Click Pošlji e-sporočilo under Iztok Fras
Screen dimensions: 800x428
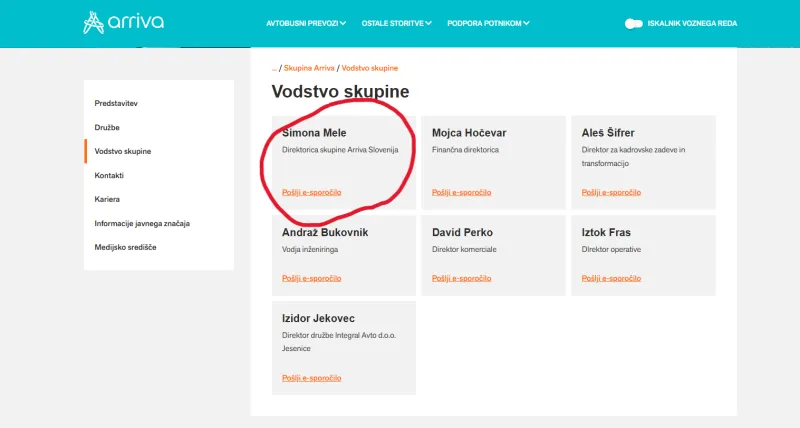pos(611,278)
